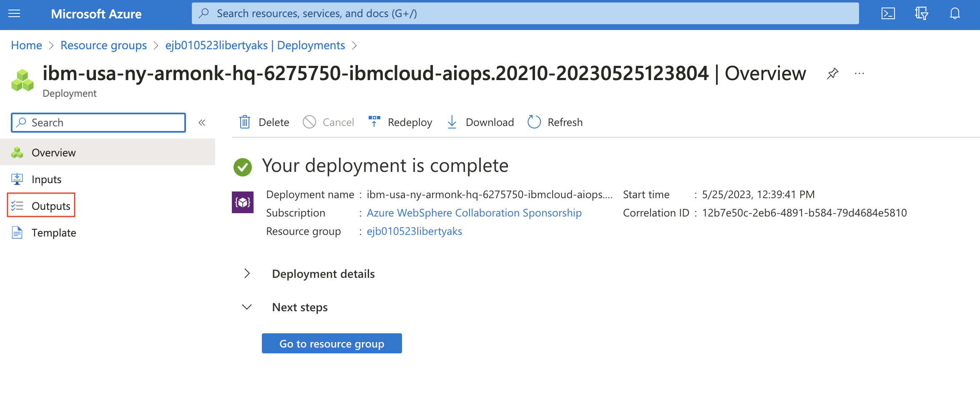This screenshot has width=980, height=413.
Task: Click the Correlation ID value
Action: pos(804,213)
